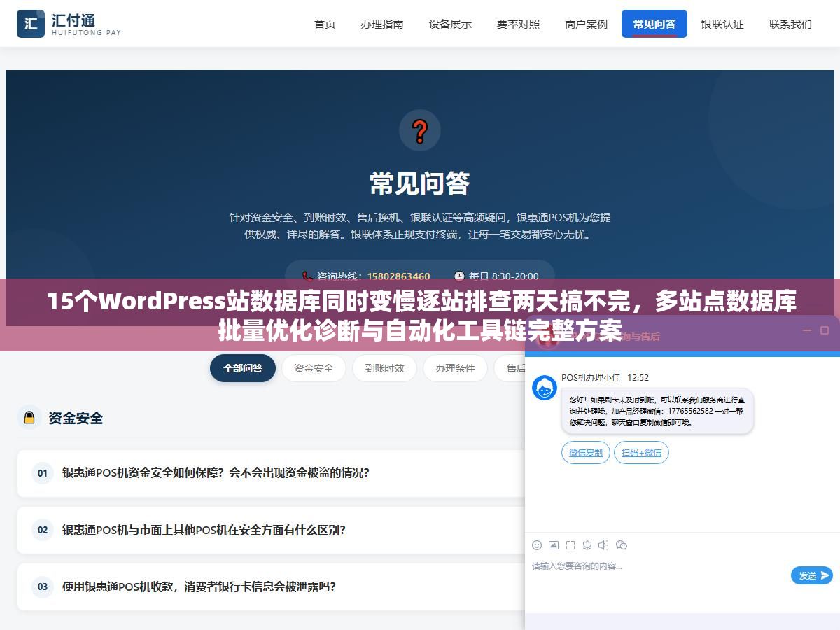Maximize the chat window
This screenshot has height=630, width=840.
[x=825, y=331]
